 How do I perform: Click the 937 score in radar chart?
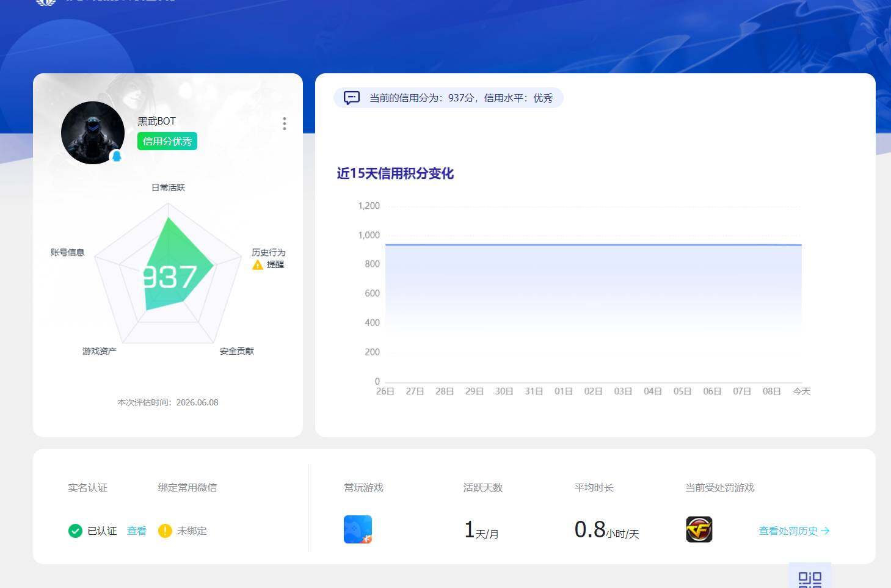(x=170, y=277)
